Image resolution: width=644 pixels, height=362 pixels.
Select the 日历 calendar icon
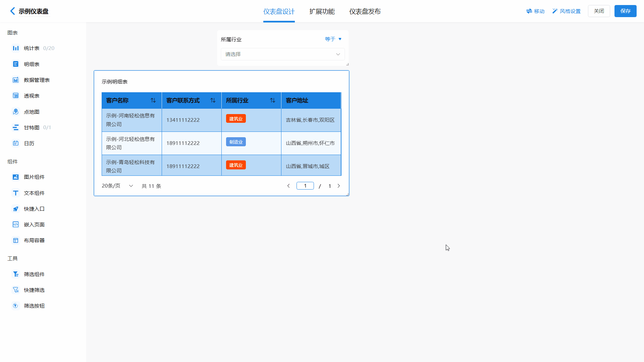[16, 143]
